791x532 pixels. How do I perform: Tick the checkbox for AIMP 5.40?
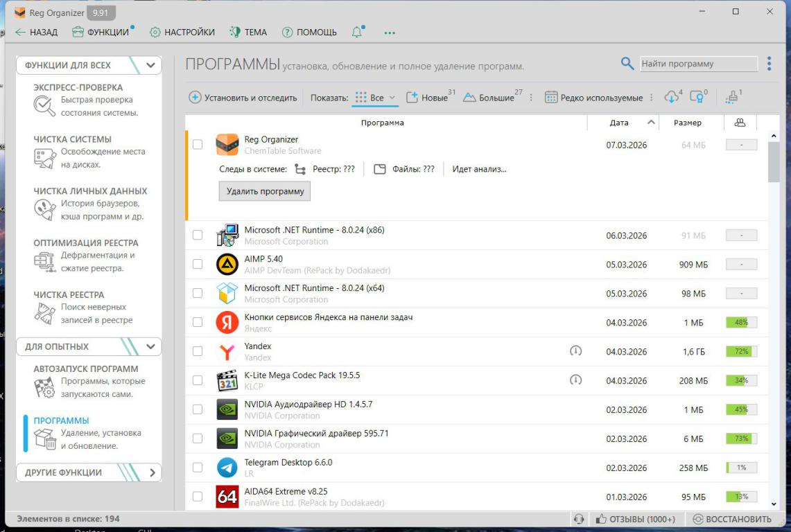coord(198,265)
